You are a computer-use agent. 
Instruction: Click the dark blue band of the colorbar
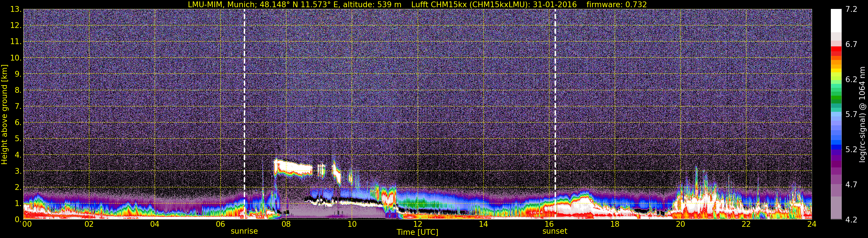click(836, 147)
